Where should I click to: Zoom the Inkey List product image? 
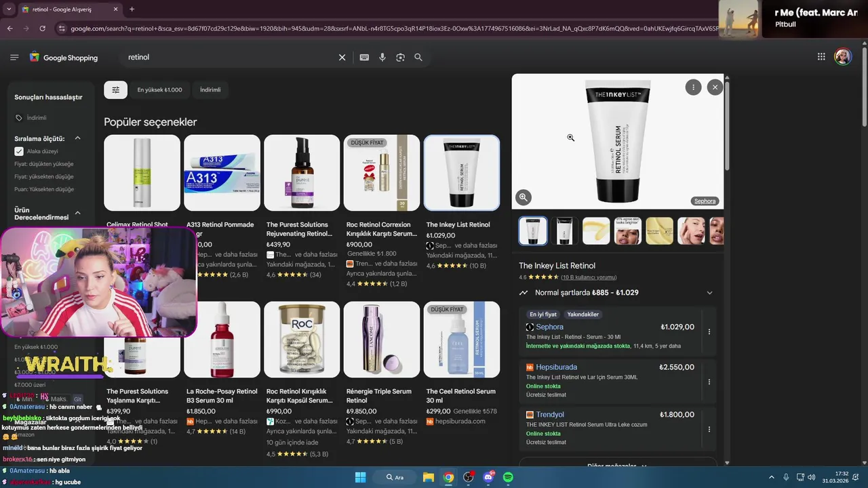[x=524, y=197]
